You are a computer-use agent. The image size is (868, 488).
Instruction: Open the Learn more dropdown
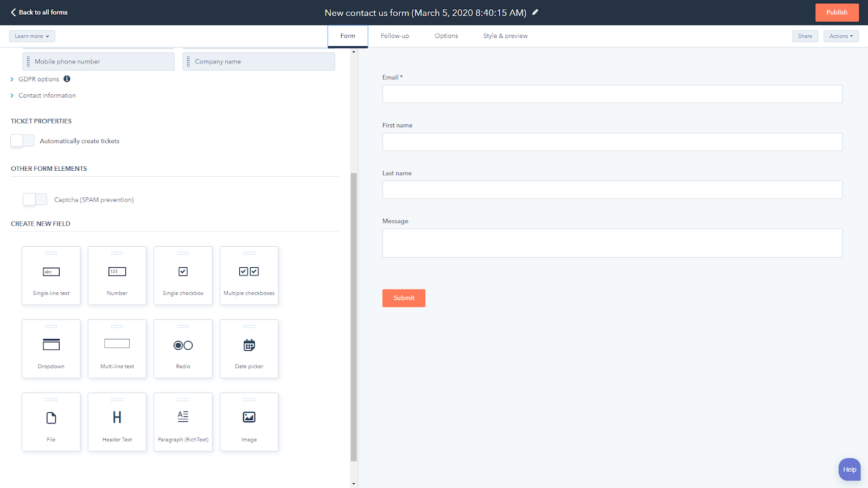pos(32,36)
